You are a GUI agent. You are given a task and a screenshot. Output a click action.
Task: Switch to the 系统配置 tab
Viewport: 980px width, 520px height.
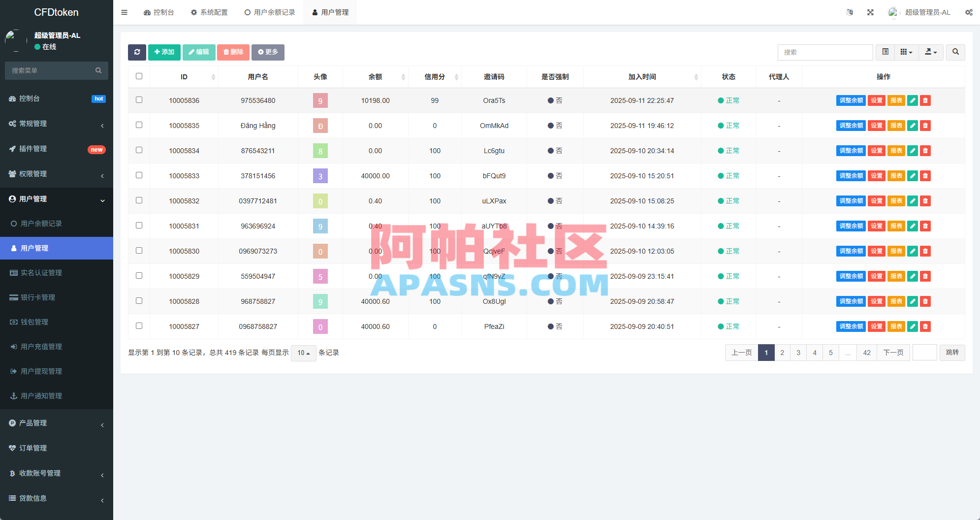209,12
